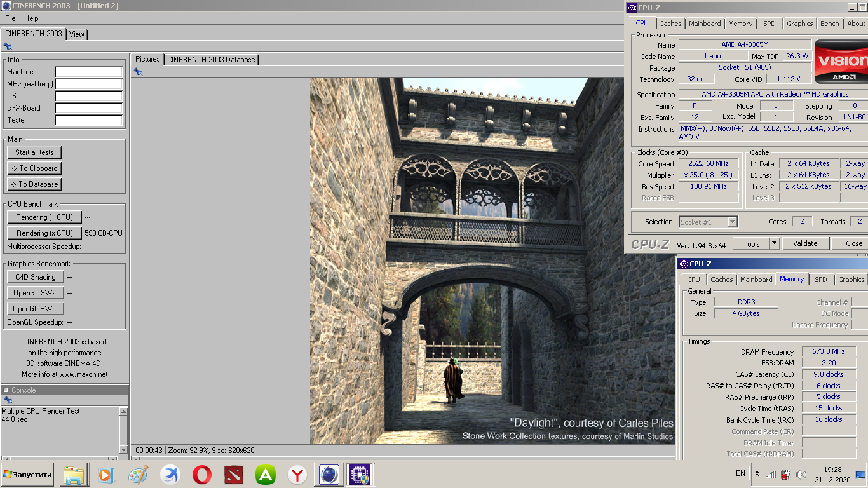
Task: Open the Help menu
Action: (x=31, y=18)
